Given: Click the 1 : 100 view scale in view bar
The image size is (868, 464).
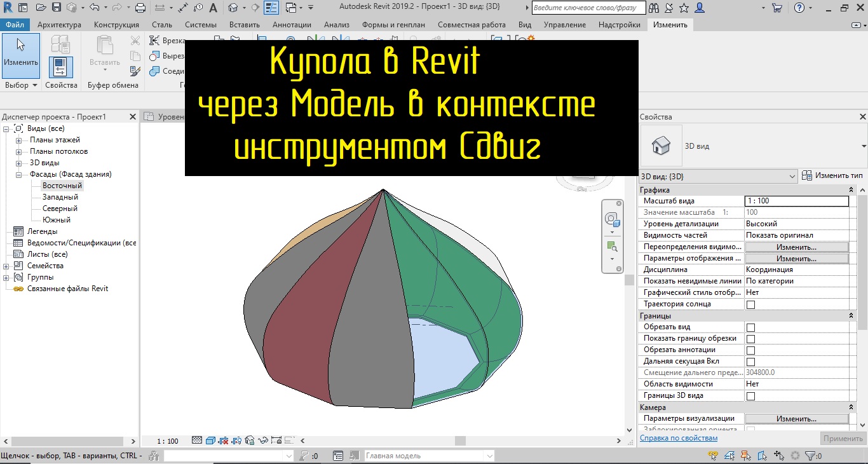Looking at the screenshot, I should coord(168,440).
